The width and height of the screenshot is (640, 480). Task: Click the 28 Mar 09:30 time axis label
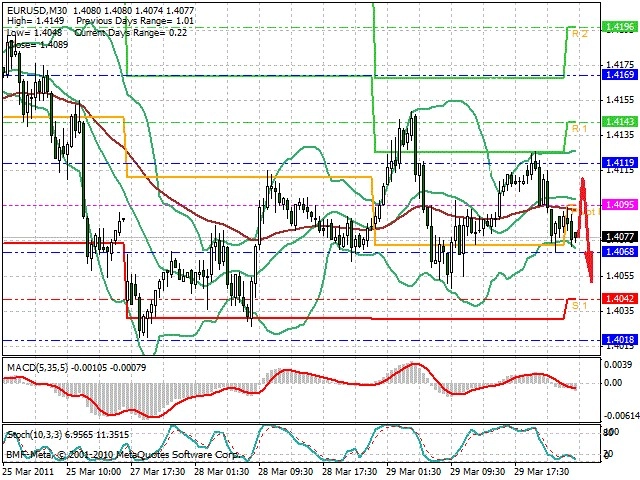286,471
